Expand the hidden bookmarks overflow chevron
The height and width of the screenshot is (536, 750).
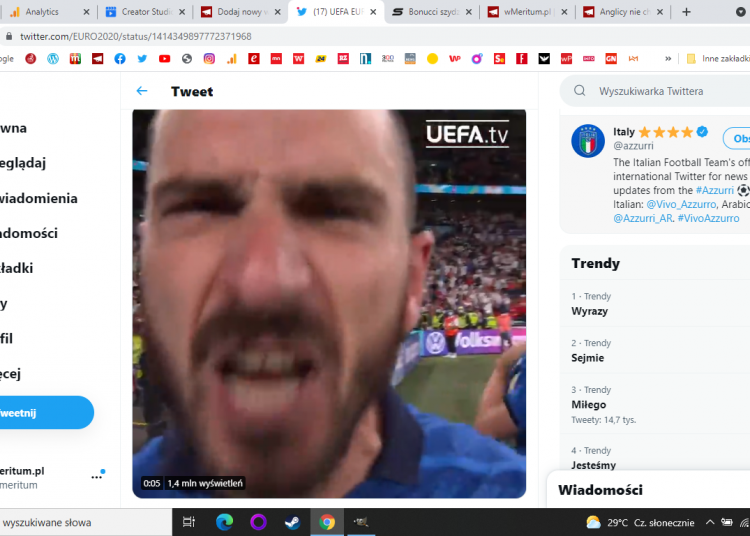click(x=668, y=59)
